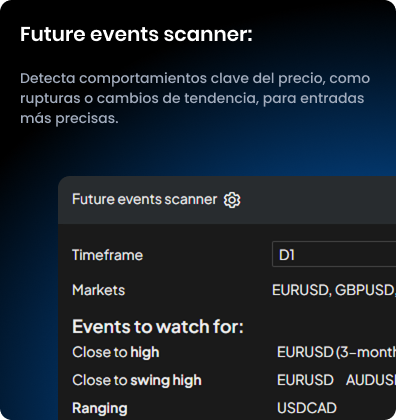
Task: Open EURUSD in Close to swing high row
Action: coord(305,380)
